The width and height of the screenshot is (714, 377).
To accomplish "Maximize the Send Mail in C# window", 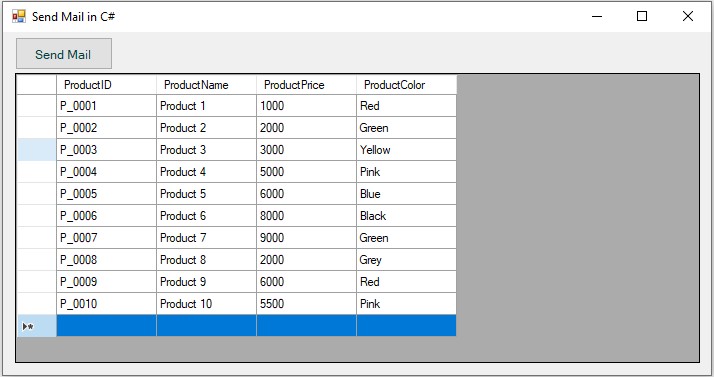I will click(642, 16).
